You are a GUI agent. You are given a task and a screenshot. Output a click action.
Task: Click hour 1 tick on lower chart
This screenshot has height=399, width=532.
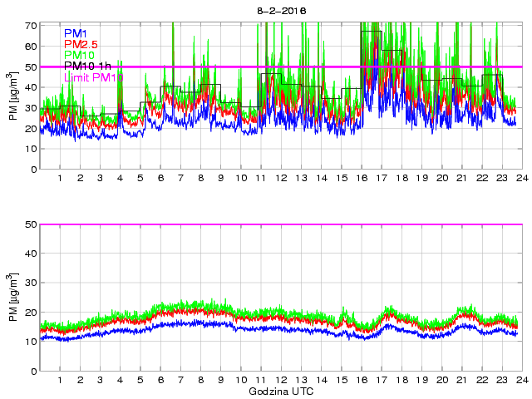60,380
